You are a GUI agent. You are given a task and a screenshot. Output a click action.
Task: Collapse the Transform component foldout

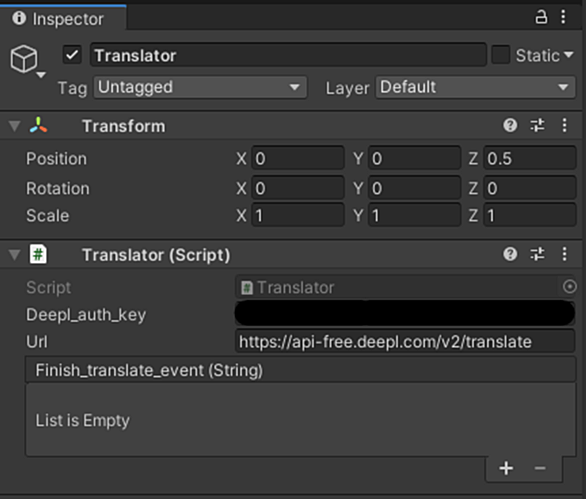[15, 126]
